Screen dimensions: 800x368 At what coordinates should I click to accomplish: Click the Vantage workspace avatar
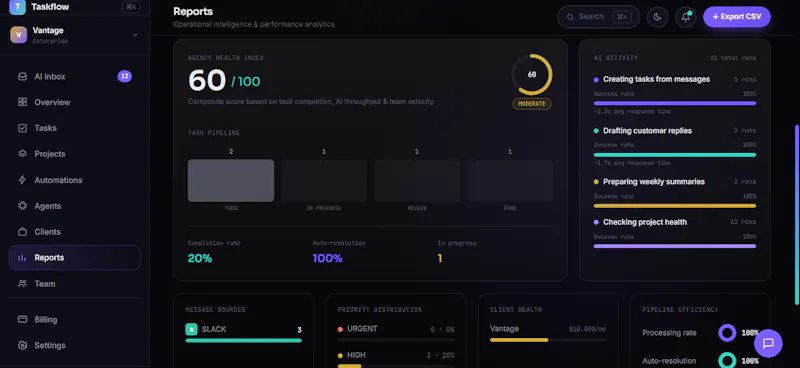coord(18,35)
